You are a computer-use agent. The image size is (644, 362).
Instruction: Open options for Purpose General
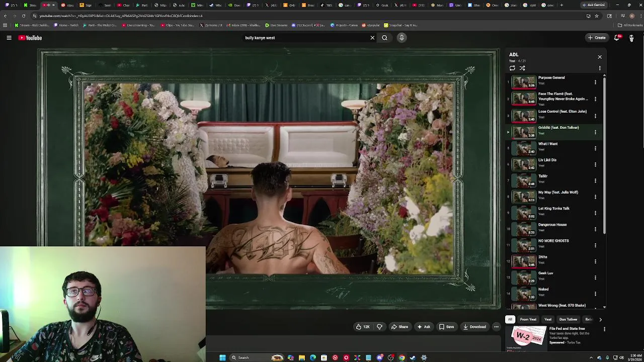595,82
